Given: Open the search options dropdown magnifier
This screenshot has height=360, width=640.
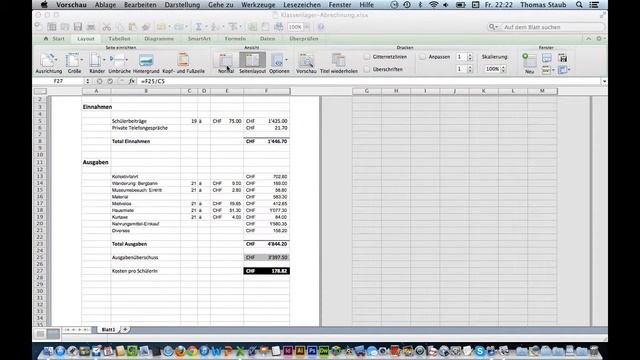Looking at the screenshot, I should pos(493,27).
